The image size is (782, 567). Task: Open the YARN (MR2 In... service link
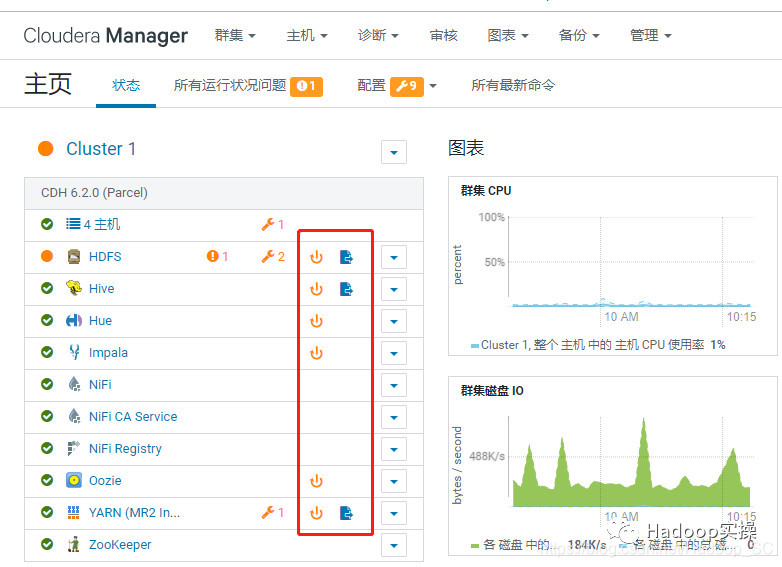(x=134, y=513)
